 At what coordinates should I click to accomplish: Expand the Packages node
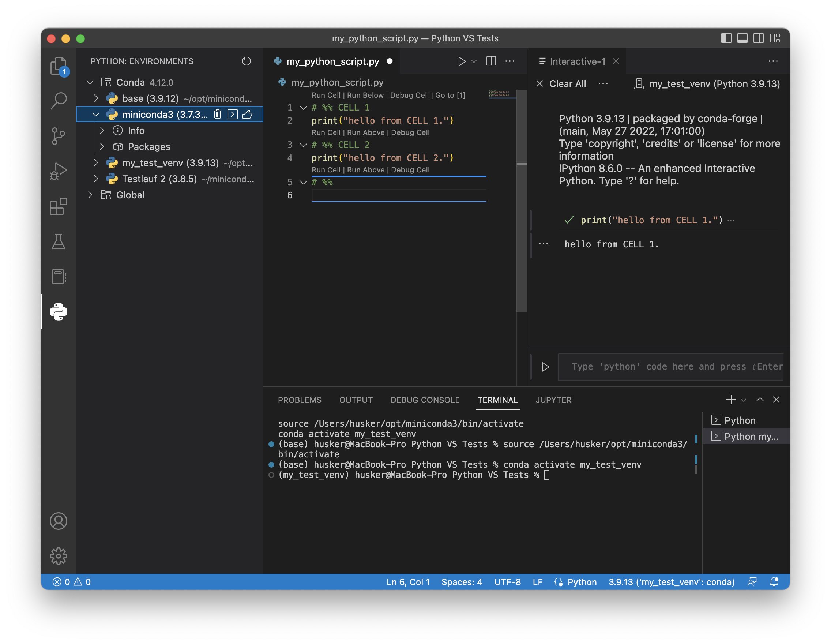click(x=102, y=146)
